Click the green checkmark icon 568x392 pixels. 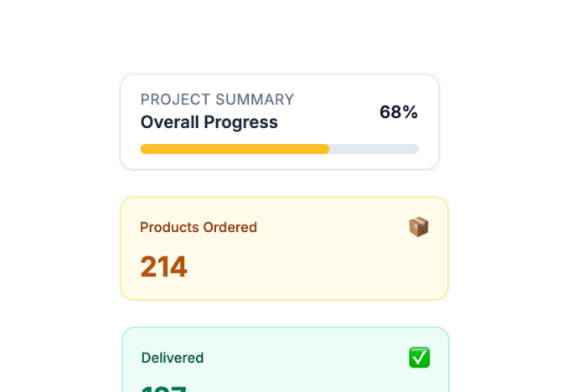[420, 357]
